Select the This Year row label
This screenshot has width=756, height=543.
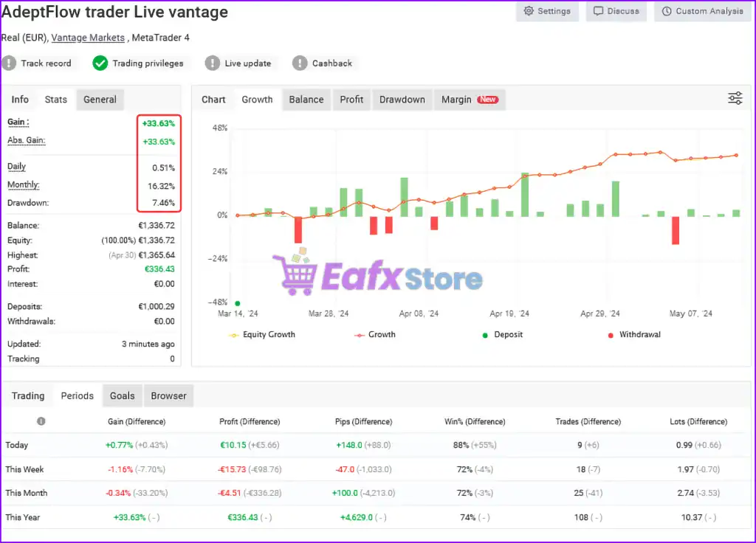[23, 517]
